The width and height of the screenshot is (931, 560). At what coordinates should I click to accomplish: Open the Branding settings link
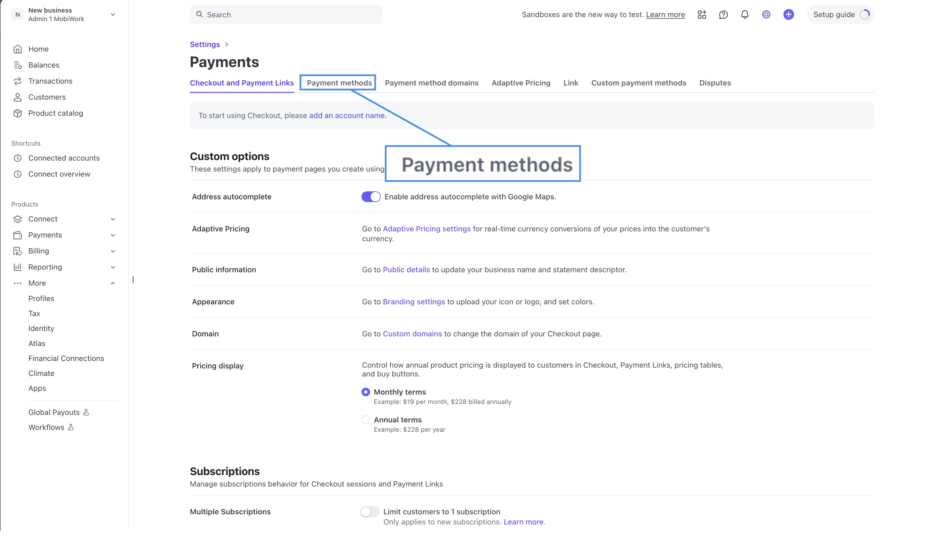pos(414,302)
